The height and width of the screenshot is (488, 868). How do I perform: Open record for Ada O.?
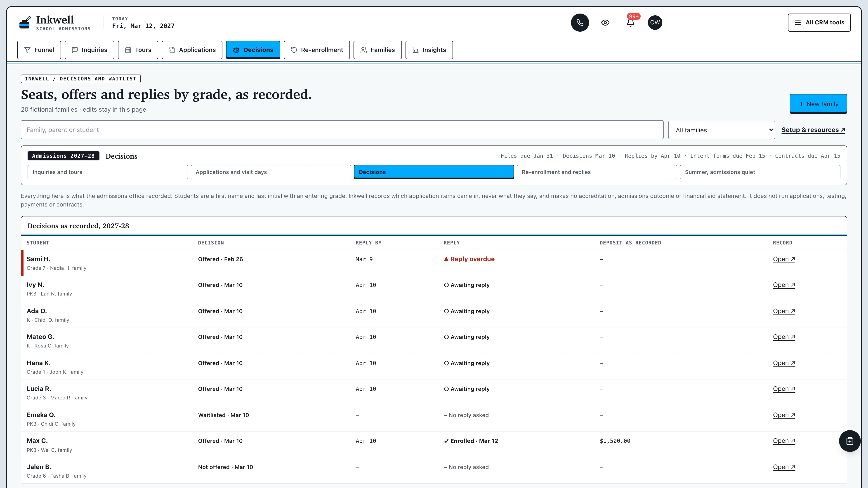pyautogui.click(x=784, y=311)
